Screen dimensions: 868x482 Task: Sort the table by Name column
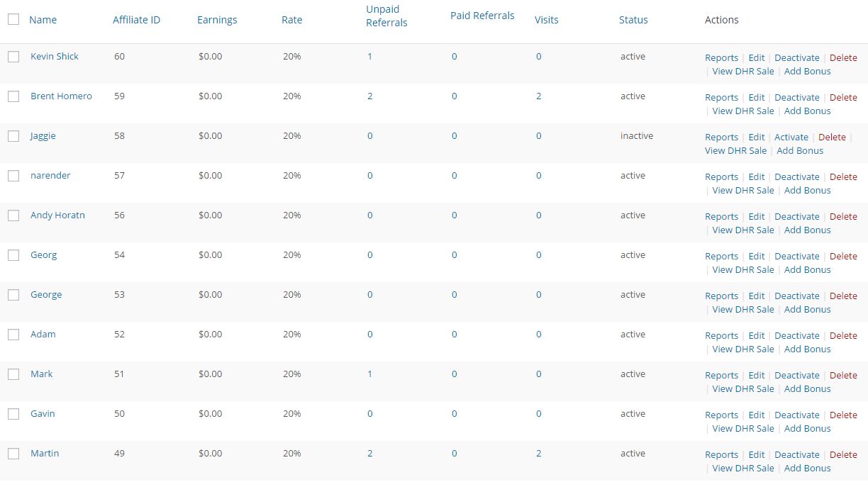(43, 20)
